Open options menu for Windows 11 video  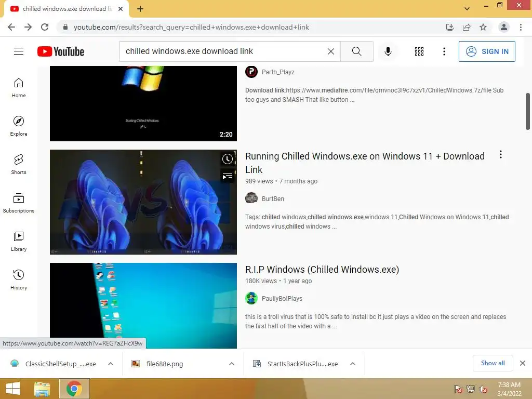(x=500, y=155)
